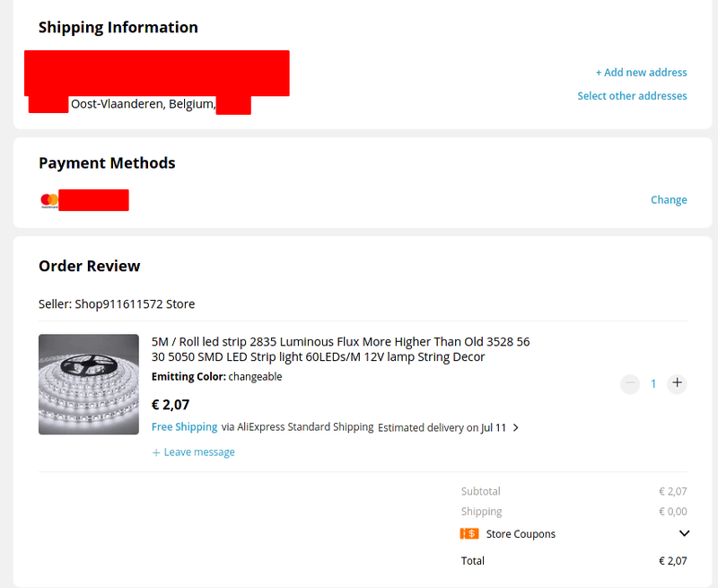Decrease quantity with the minus button
The image size is (718, 588).
tap(630, 383)
